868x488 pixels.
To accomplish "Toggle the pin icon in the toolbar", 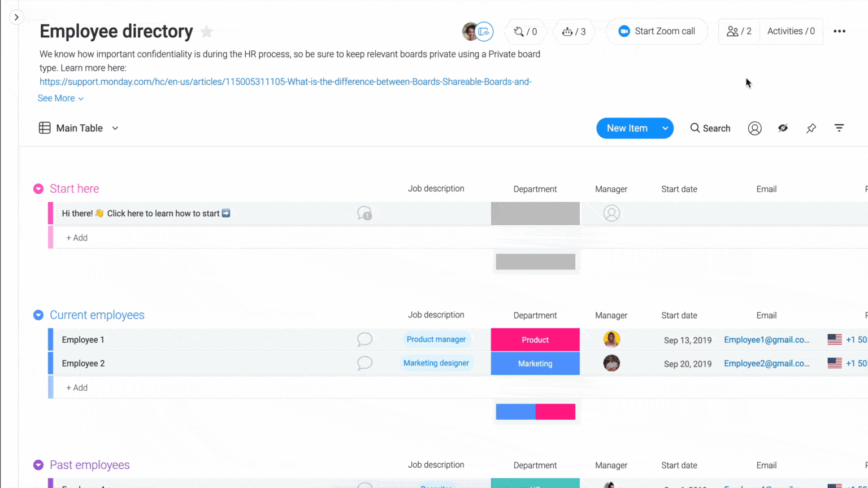I will click(x=811, y=128).
